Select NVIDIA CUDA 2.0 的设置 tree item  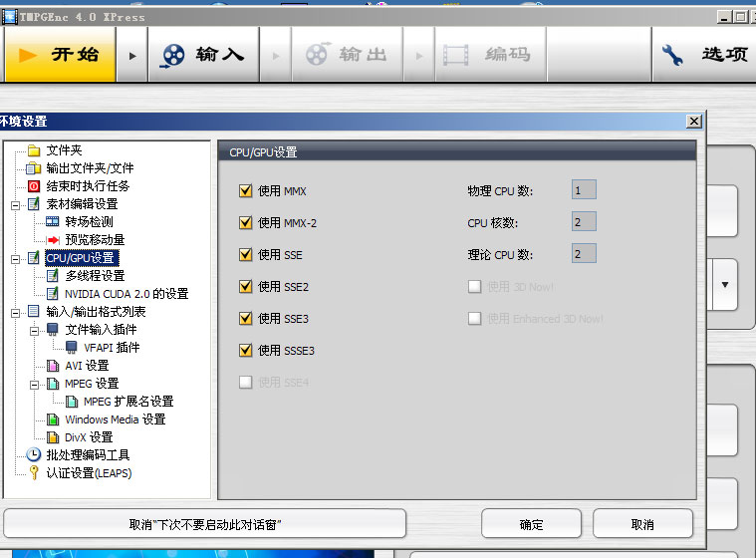pyautogui.click(x=126, y=294)
